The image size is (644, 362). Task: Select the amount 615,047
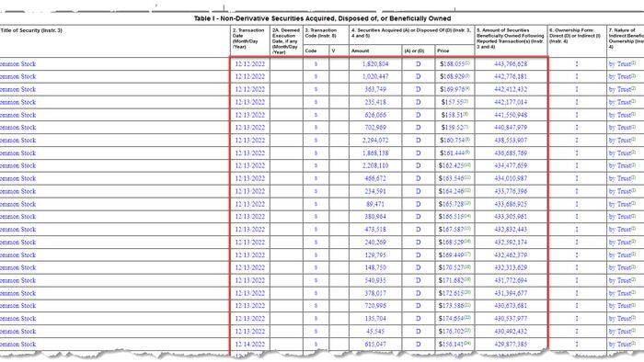375,345
